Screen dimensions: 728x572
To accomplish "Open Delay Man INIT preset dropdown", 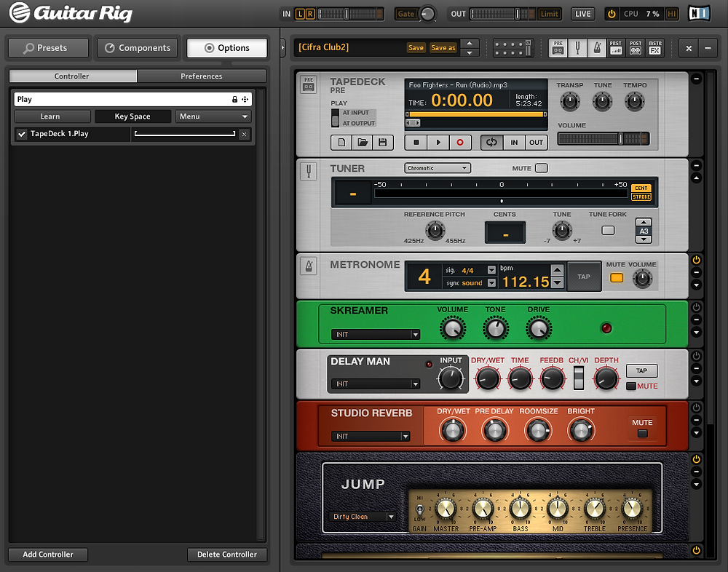I will click(x=376, y=384).
